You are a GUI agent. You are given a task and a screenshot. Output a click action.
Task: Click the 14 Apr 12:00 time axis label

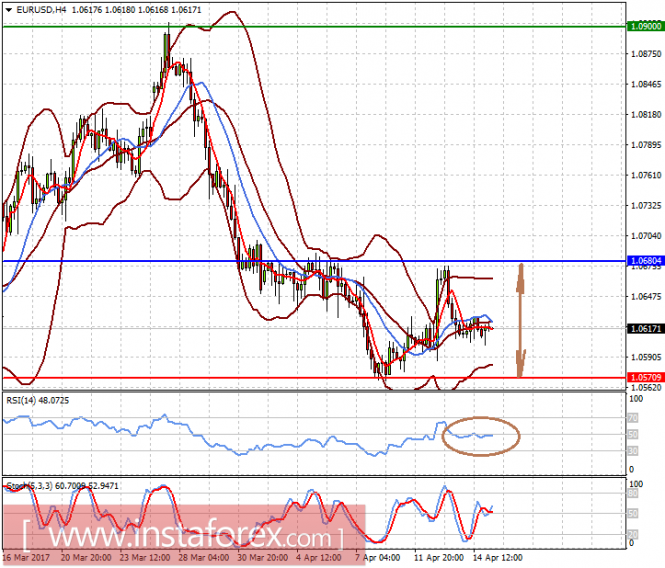pyautogui.click(x=497, y=558)
